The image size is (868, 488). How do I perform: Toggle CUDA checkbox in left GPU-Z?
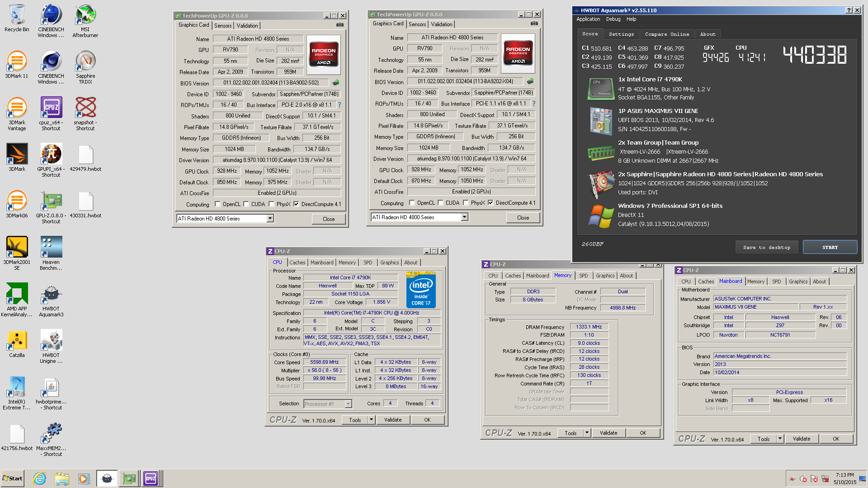246,204
